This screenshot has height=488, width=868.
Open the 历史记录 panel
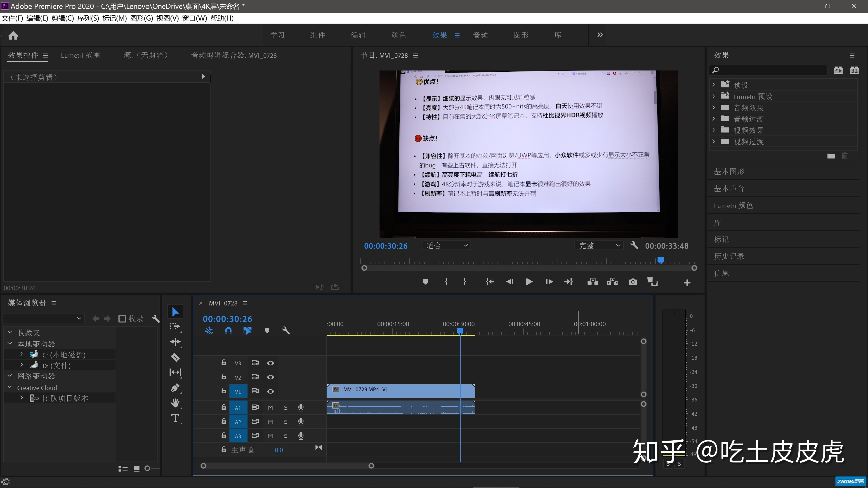point(729,256)
